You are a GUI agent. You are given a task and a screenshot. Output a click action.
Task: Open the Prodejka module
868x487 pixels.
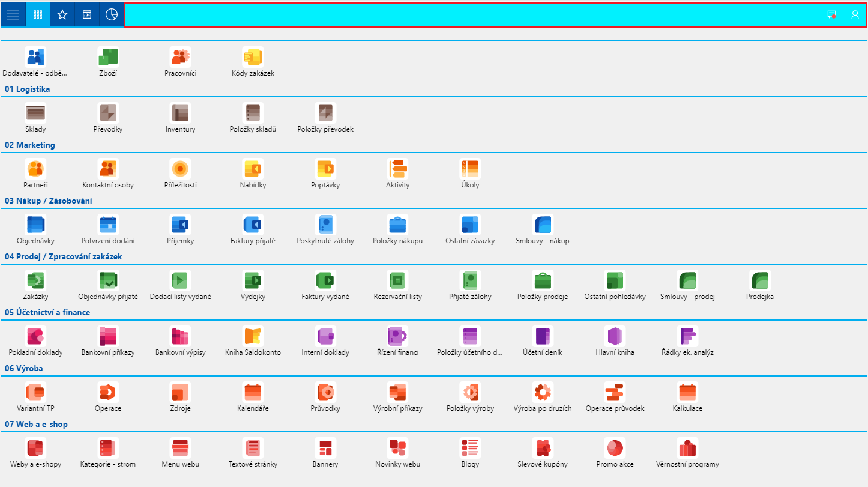760,280
